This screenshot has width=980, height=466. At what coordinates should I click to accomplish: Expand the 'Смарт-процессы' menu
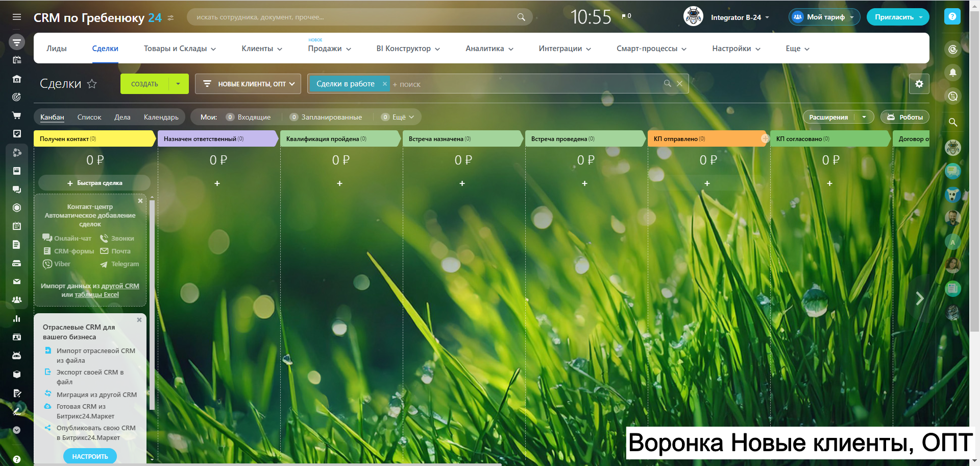(651, 49)
